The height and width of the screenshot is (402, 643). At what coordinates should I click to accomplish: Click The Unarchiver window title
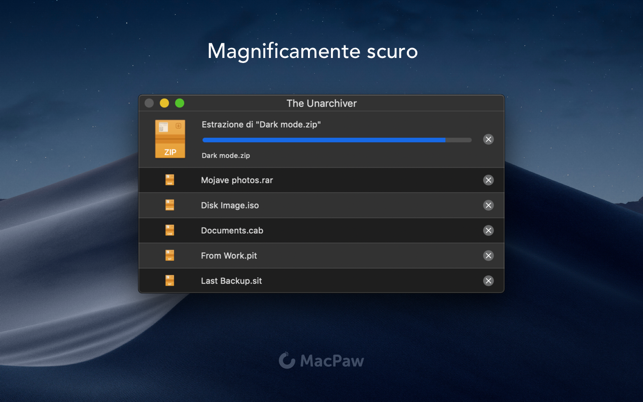pos(322,103)
